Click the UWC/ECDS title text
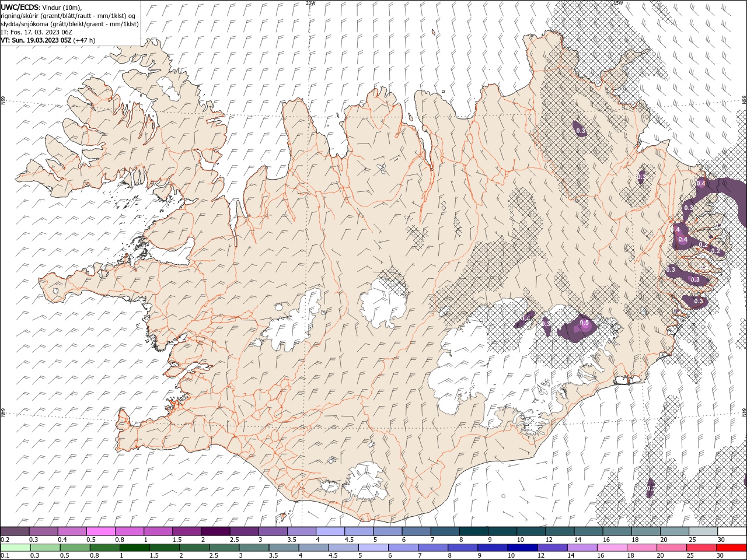747x560 pixels. pos(20,7)
